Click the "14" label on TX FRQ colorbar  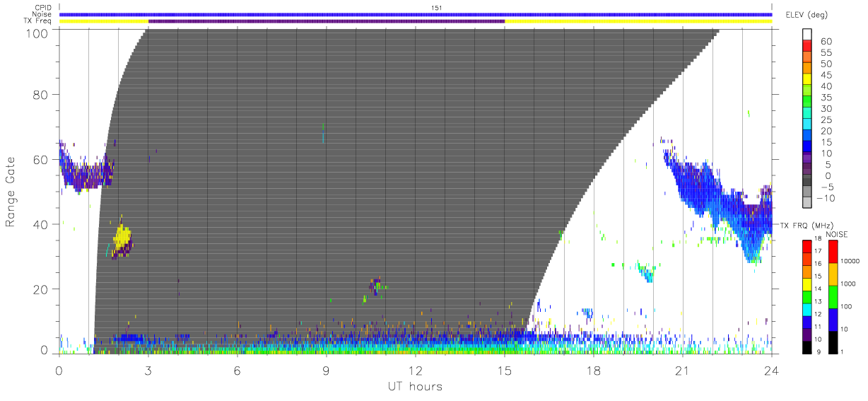[818, 290]
